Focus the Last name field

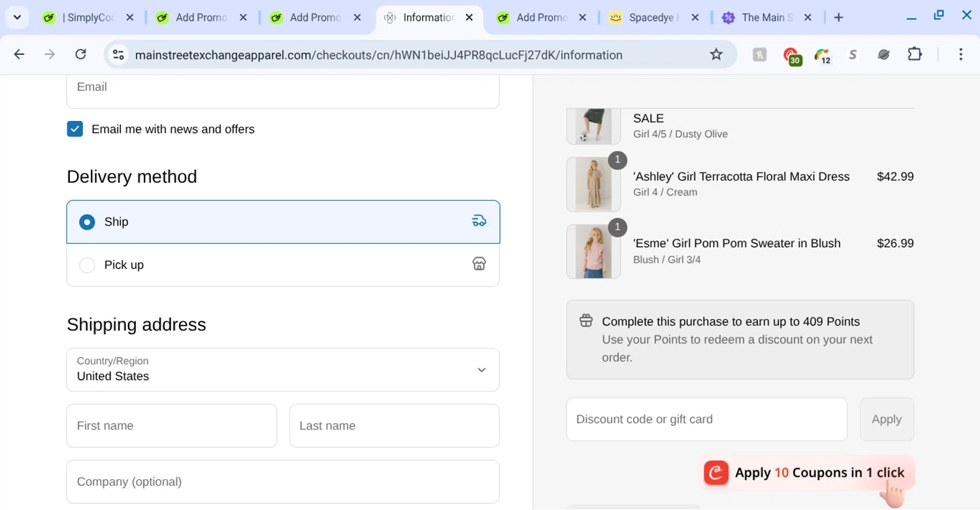click(x=395, y=426)
